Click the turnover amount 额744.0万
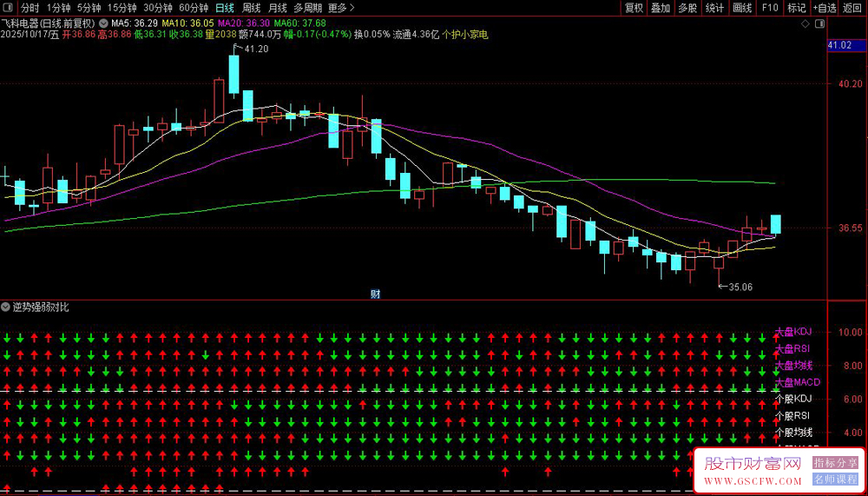This screenshot has height=496, width=868. (x=260, y=35)
